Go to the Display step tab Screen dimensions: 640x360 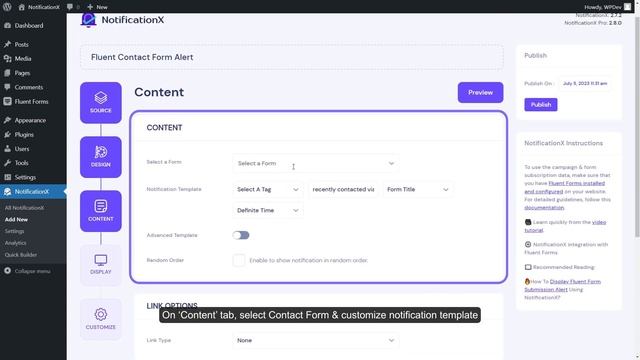[x=101, y=265]
